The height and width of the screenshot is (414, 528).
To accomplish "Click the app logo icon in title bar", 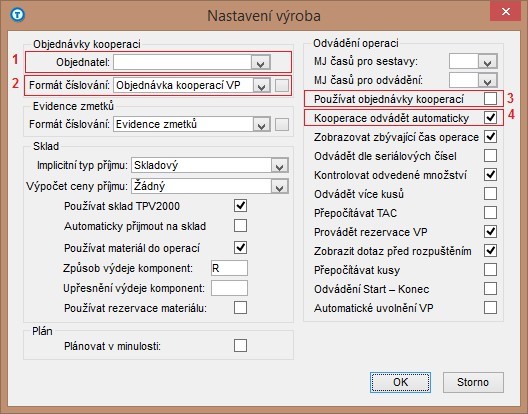I will pyautogui.click(x=17, y=15).
